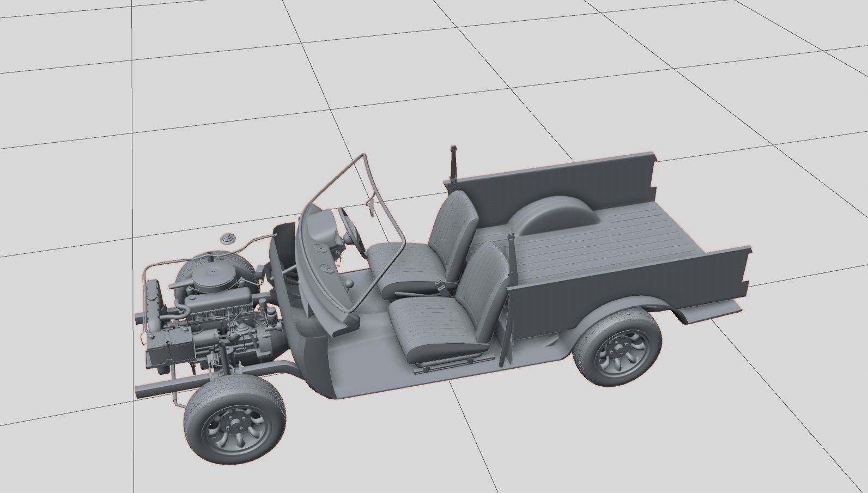The width and height of the screenshot is (868, 493).
Task: Click the upright seat belt post behind seats
Action: point(453,165)
